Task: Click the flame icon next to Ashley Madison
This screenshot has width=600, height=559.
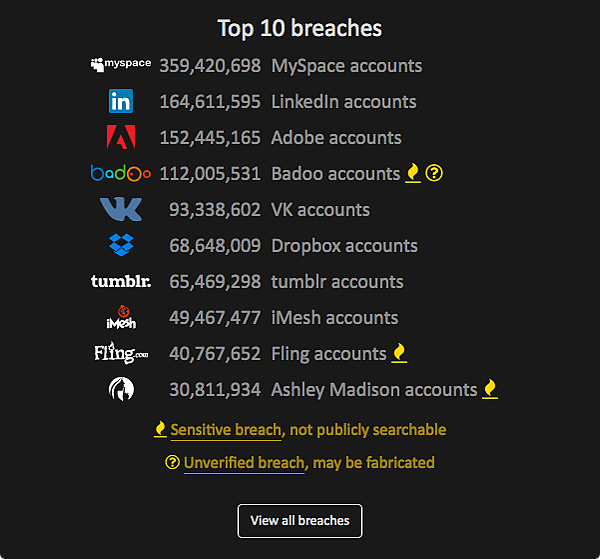Action: pos(490,389)
